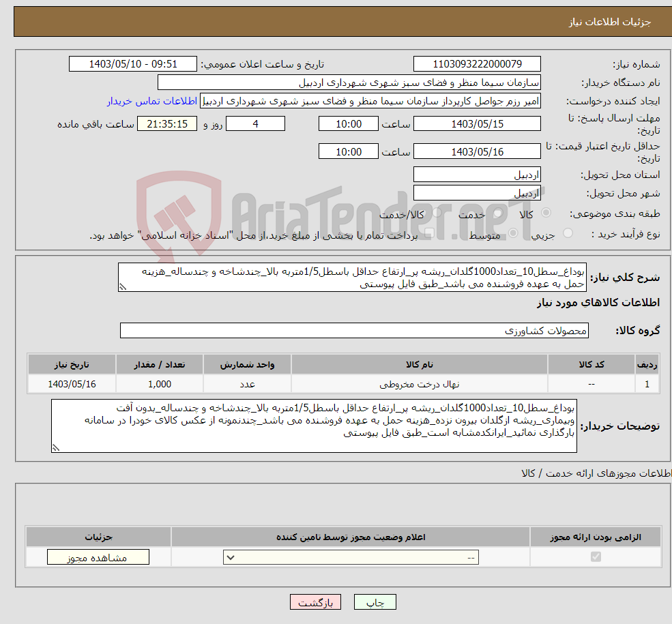The height and width of the screenshot is (624, 672).
Task: Click the need number field 1103093222000079
Action: pyautogui.click(x=477, y=64)
